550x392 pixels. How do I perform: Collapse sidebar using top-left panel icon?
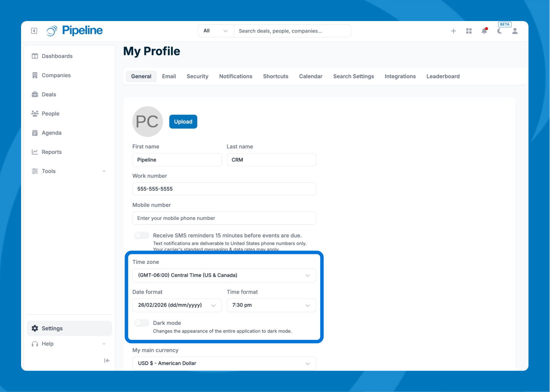[x=34, y=31]
